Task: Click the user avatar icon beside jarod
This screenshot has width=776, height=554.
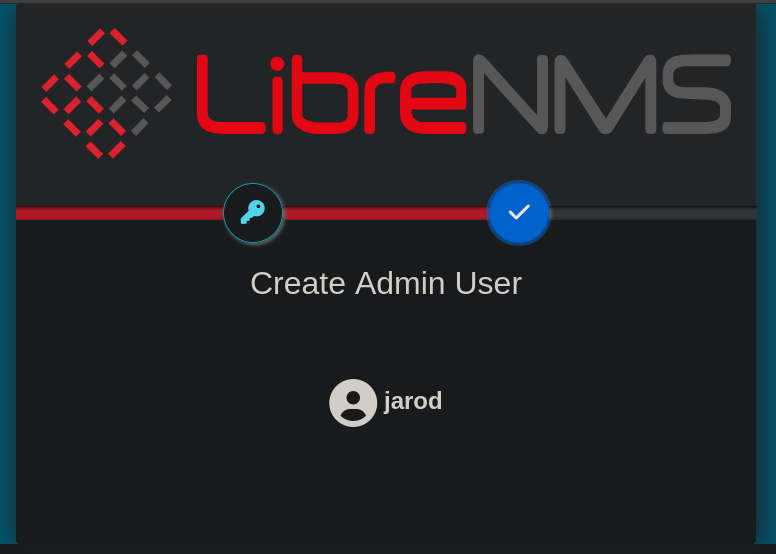Action: coord(353,403)
